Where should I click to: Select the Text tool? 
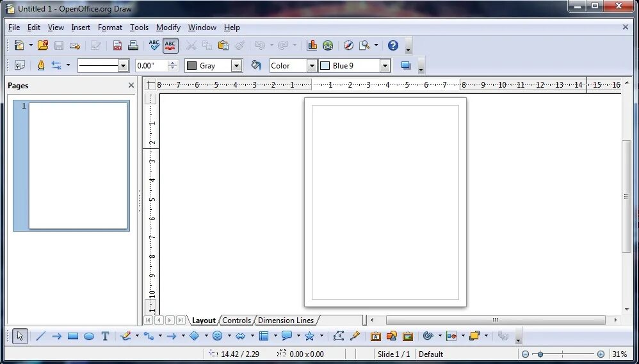[105, 336]
